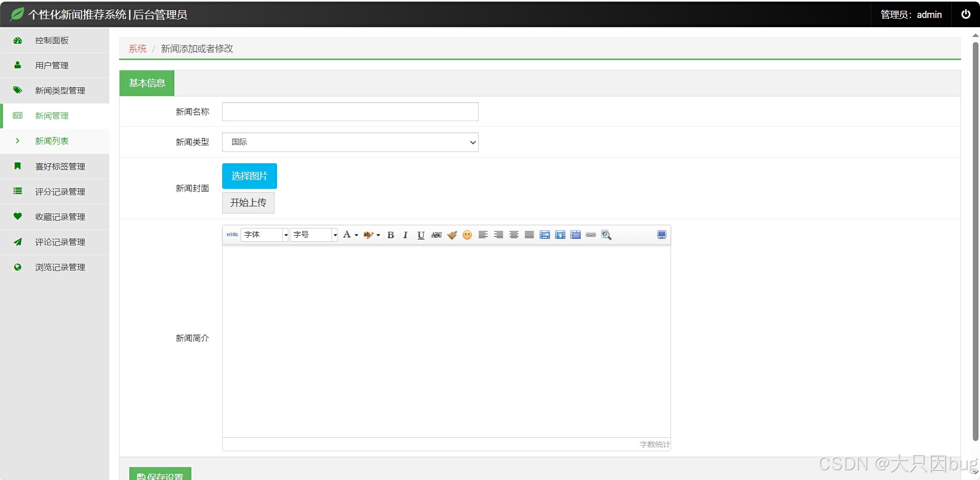Justify text in editor
The height and width of the screenshot is (480, 980).
pos(529,235)
